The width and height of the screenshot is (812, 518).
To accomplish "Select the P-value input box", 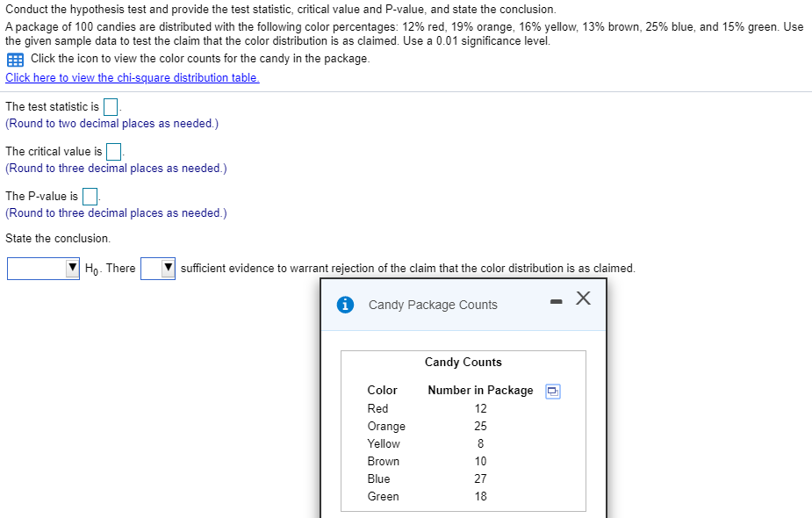I will [x=89, y=196].
